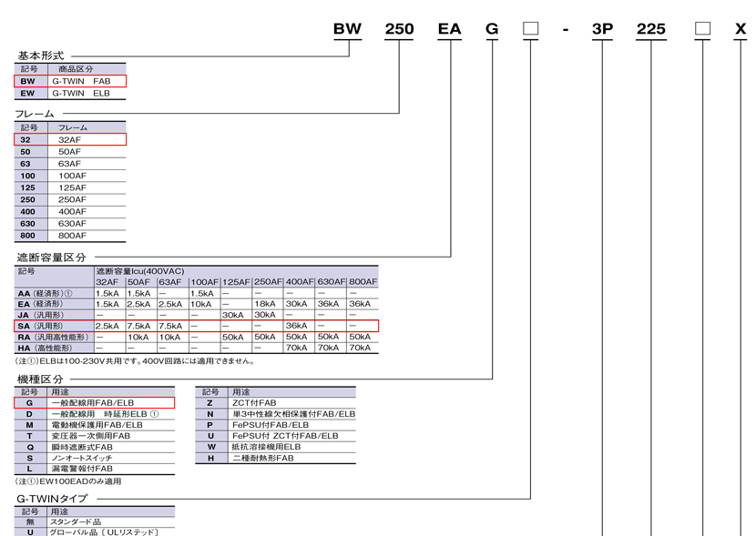This screenshot has width=756, height=536.
Task: Click the '70kA' cell under 400AF in HA row
Action: (x=297, y=348)
